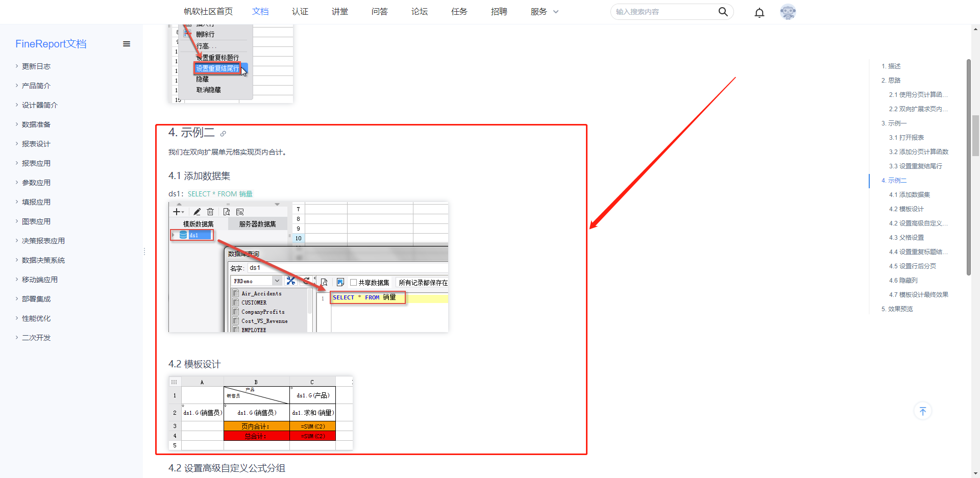Image resolution: width=980 pixels, height=478 pixels.
Task: Open the 模板设计 table screenshot image
Action: coord(261,413)
